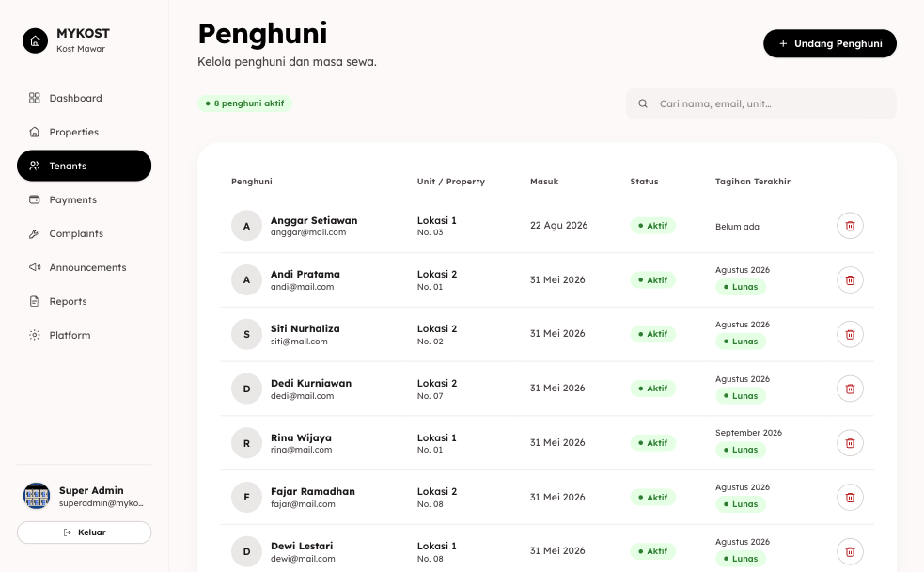Open the Platform settings item

[84, 335]
